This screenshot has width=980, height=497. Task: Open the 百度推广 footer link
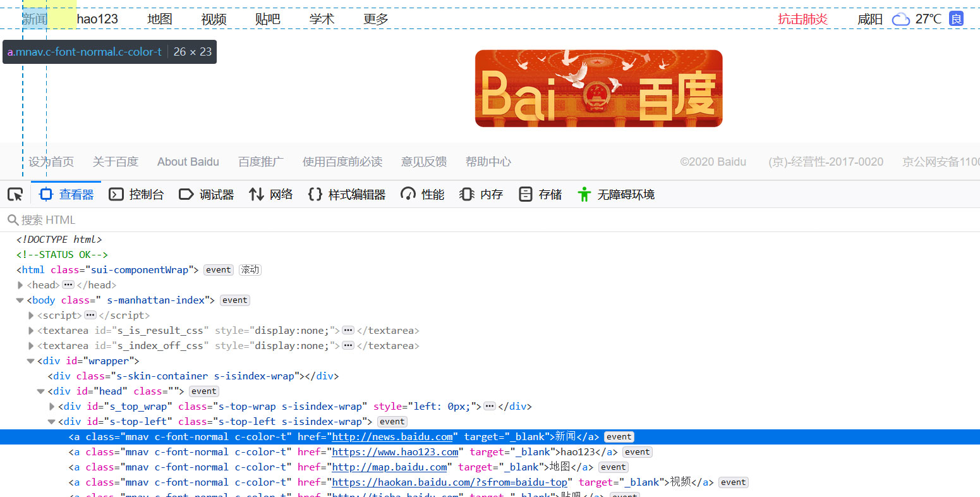pos(261,162)
